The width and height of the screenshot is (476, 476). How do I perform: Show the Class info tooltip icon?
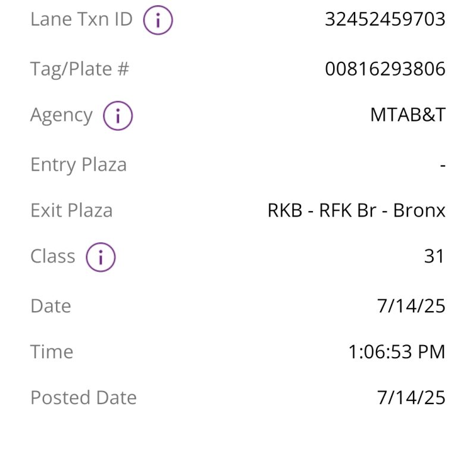[101, 258]
